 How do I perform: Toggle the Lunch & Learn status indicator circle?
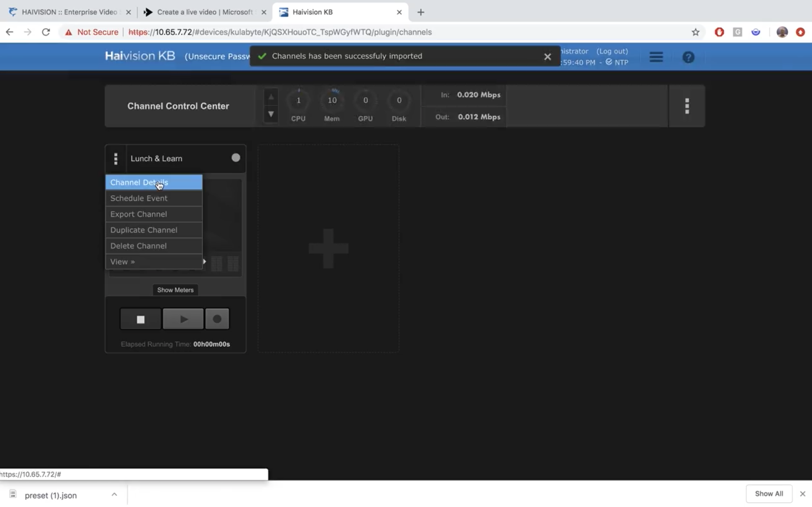coord(235,158)
